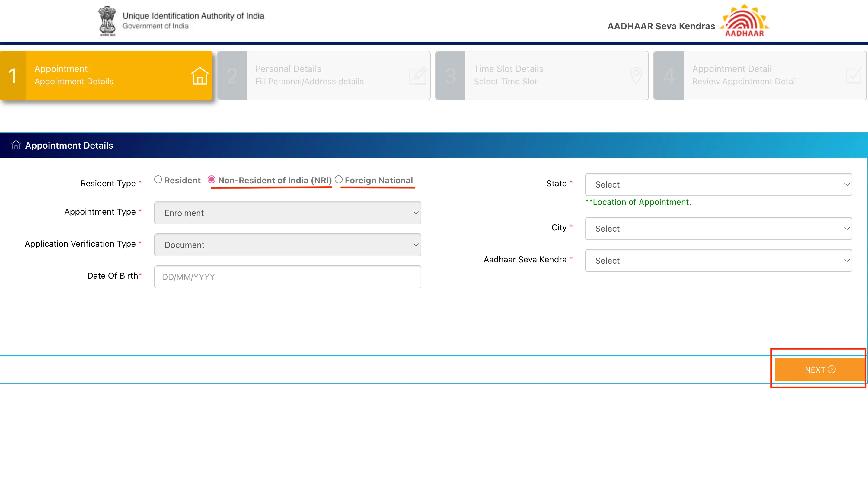
Task: Select City dropdown option
Action: pos(718,229)
